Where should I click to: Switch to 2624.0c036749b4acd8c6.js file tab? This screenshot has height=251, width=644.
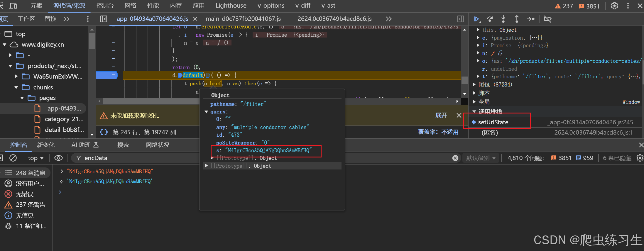334,19
